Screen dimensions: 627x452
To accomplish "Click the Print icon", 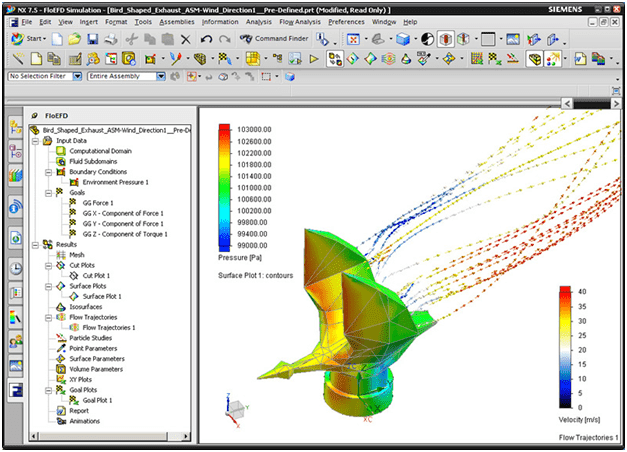I will point(111,39).
